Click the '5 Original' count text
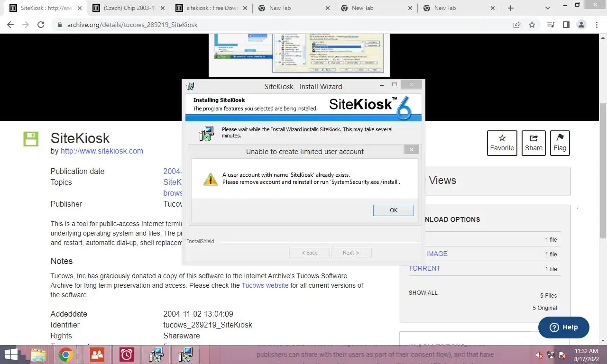Image resolution: width=607 pixels, height=364 pixels. 544,308
